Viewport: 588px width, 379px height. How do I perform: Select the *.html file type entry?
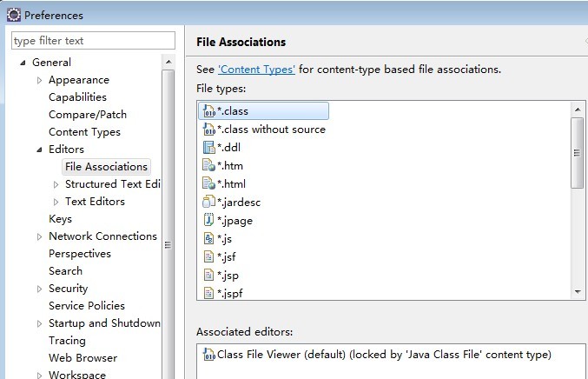click(231, 184)
